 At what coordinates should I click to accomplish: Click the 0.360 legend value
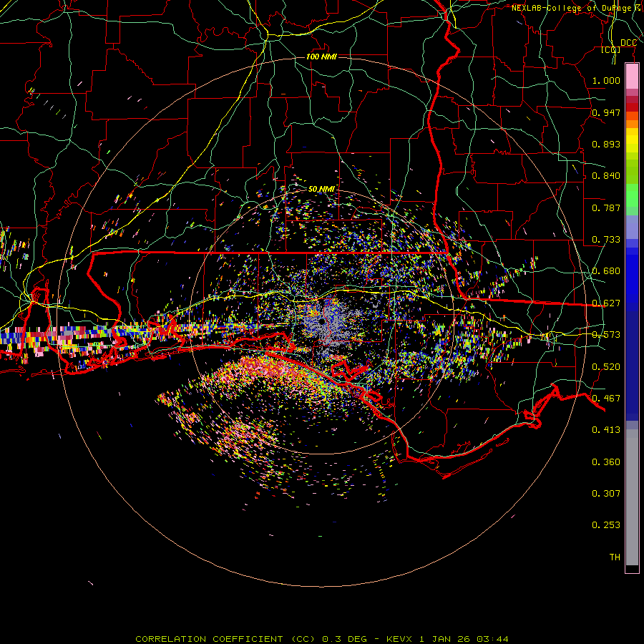606,462
